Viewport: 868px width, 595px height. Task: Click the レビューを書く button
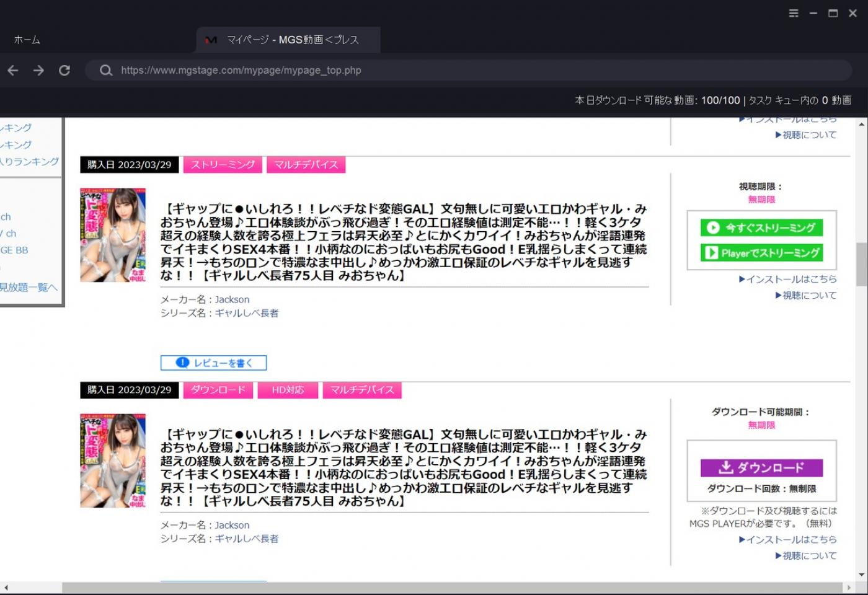[213, 363]
